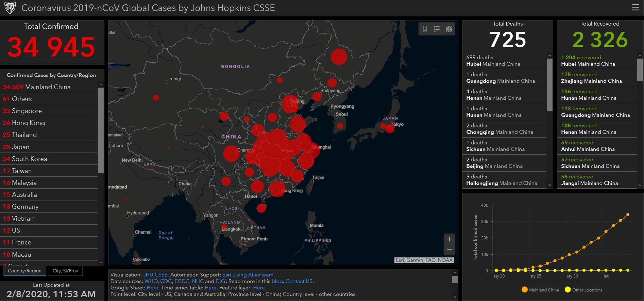Select South Korea in confirmed cases list
This screenshot has height=301, width=644.
[x=49, y=159]
